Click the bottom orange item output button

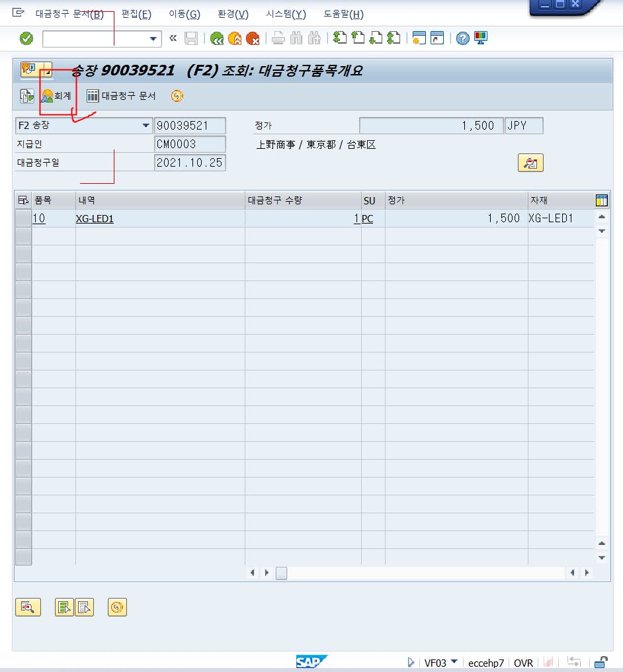(117, 607)
